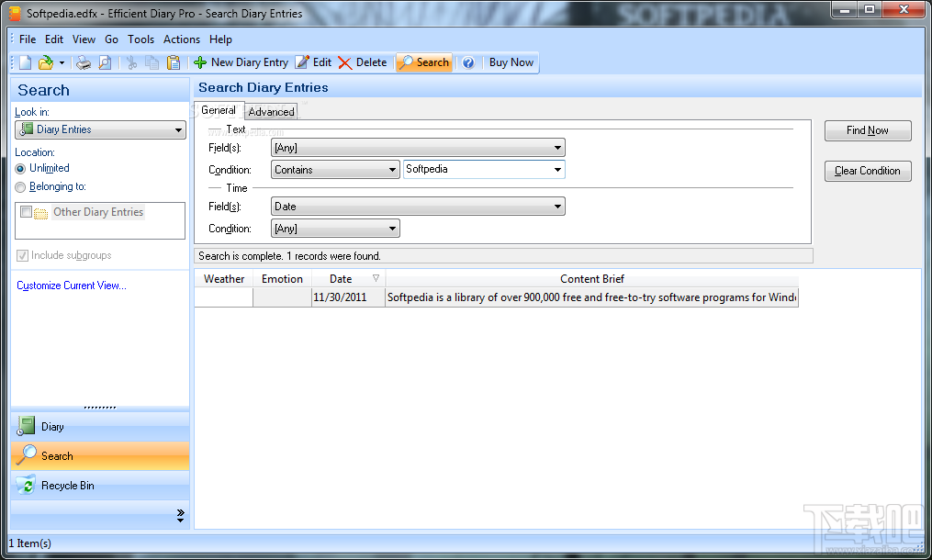Choose the Belonging to option

(x=19, y=186)
